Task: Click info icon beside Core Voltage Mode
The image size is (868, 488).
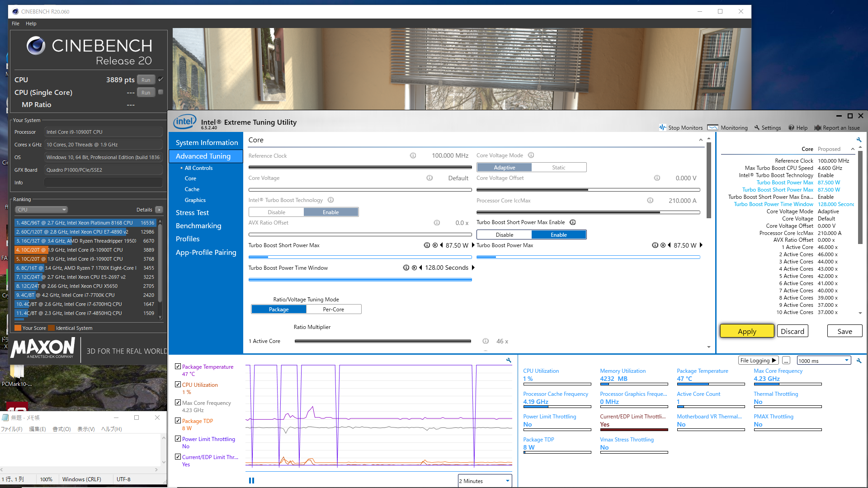Action: tap(531, 155)
